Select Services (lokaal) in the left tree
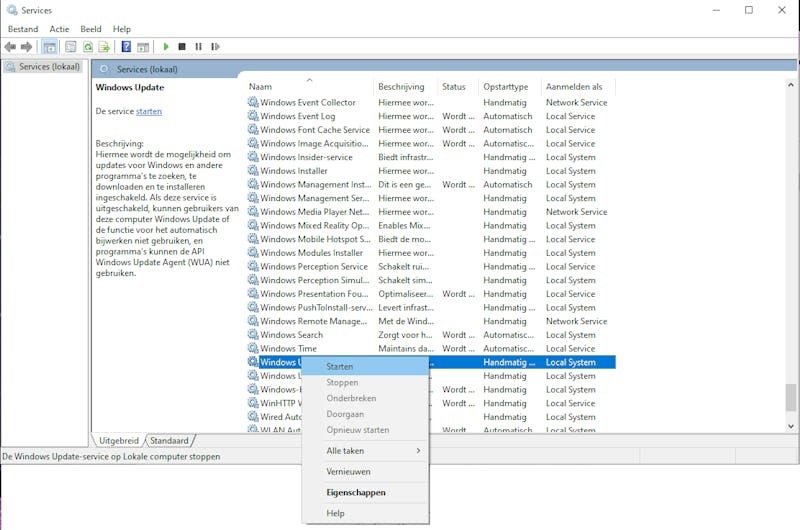The image size is (800, 530). tap(49, 67)
